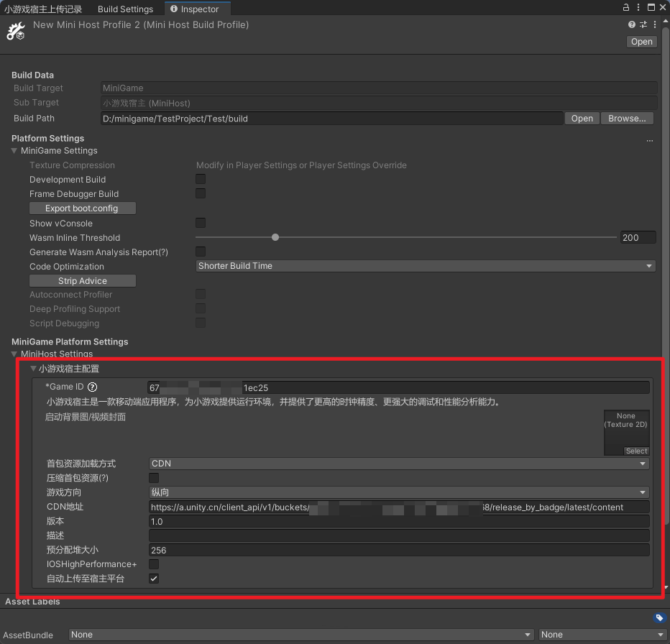Switch to the Build Settings tab
The width and height of the screenshot is (670, 644).
coord(125,9)
